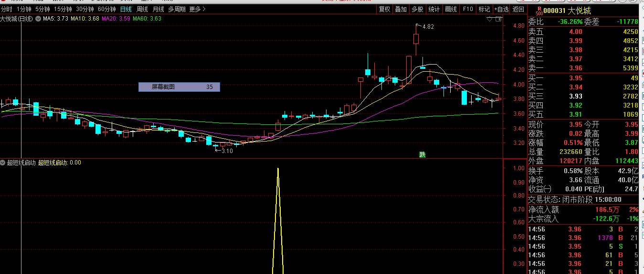Click the MA10: 3.68 value
Image resolution: width=644 pixels, height=274 pixels.
[x=85, y=19]
